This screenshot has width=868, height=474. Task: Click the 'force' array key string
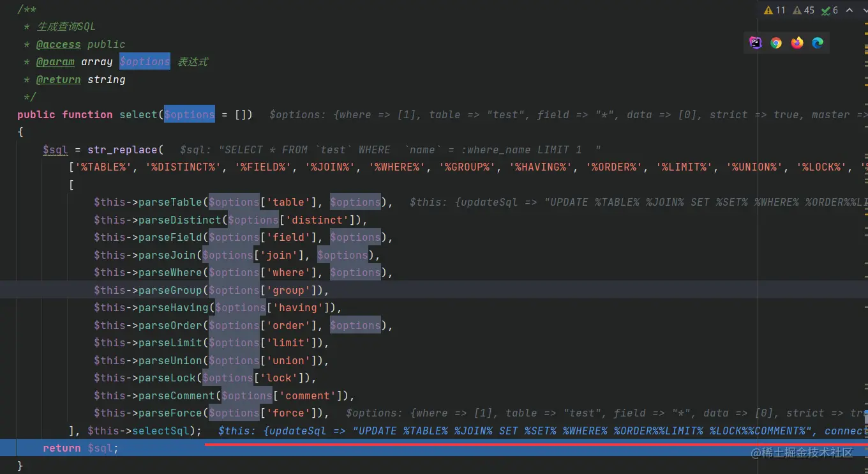coord(288,413)
